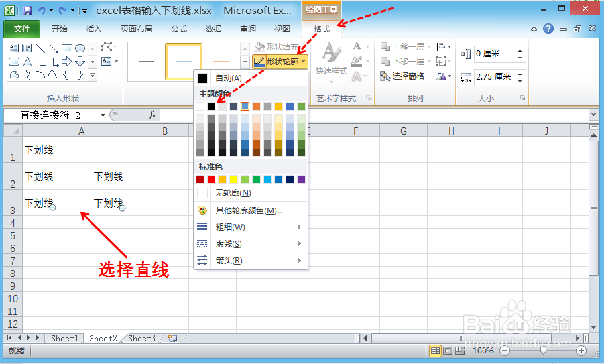Click the Undo icon in title bar
Screen dimensions: 604x364
(42, 11)
